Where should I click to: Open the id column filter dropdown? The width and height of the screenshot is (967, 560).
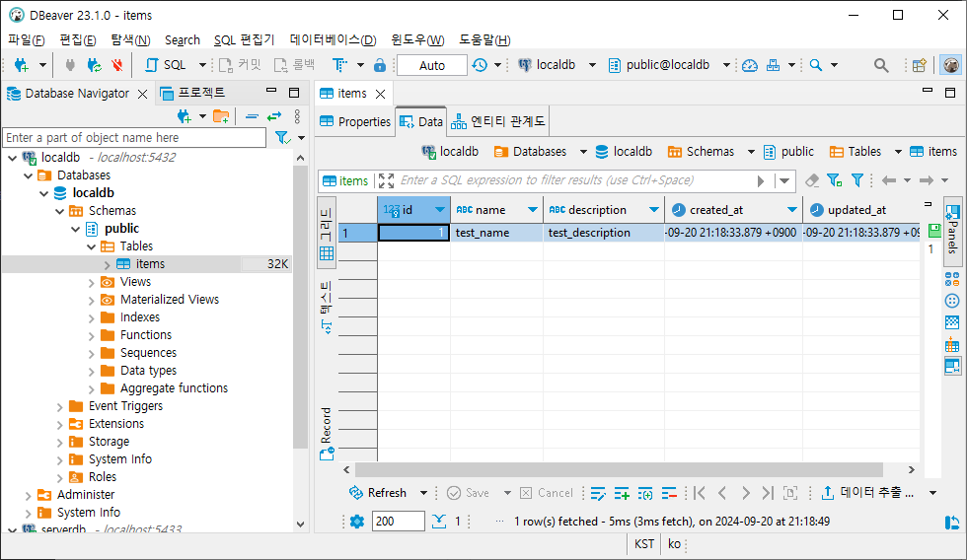pyautogui.click(x=440, y=210)
